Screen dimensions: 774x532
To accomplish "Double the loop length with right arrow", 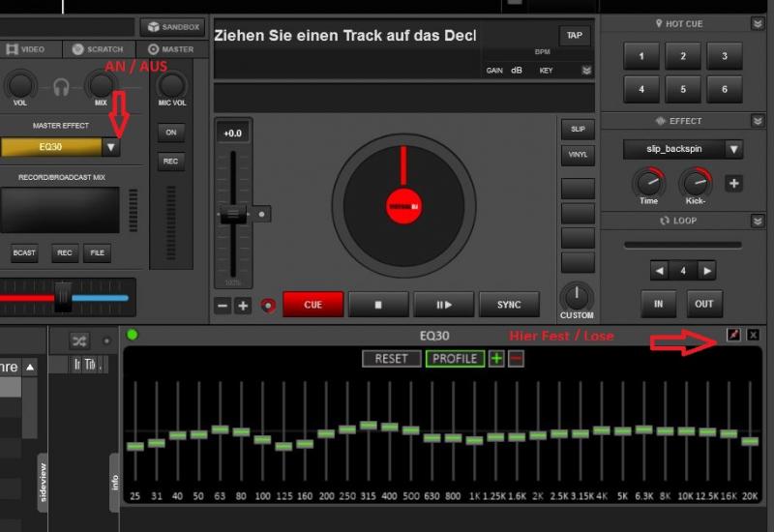I will click(707, 271).
